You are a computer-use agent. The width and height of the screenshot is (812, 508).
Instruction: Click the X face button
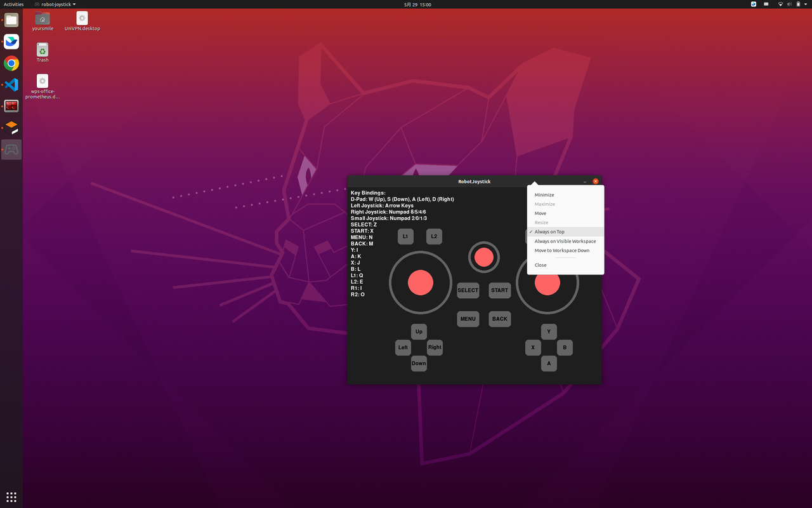coord(533,347)
